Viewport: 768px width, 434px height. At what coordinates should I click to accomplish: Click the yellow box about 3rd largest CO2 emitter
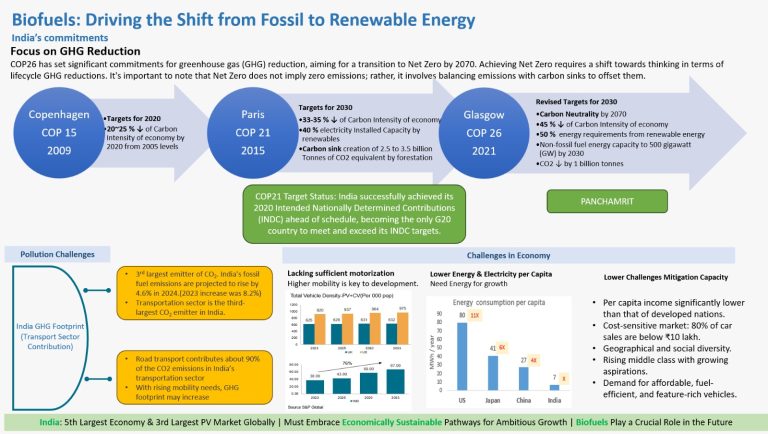tap(194, 293)
